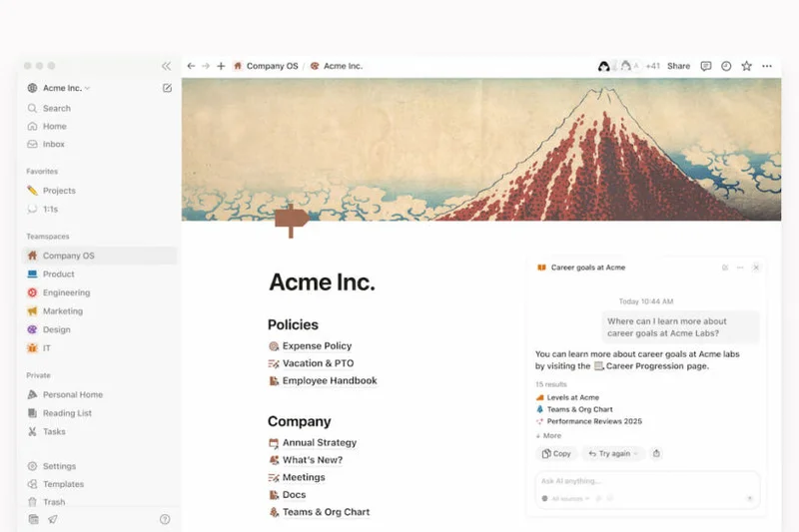Open the Expense Policy page link

311,346
